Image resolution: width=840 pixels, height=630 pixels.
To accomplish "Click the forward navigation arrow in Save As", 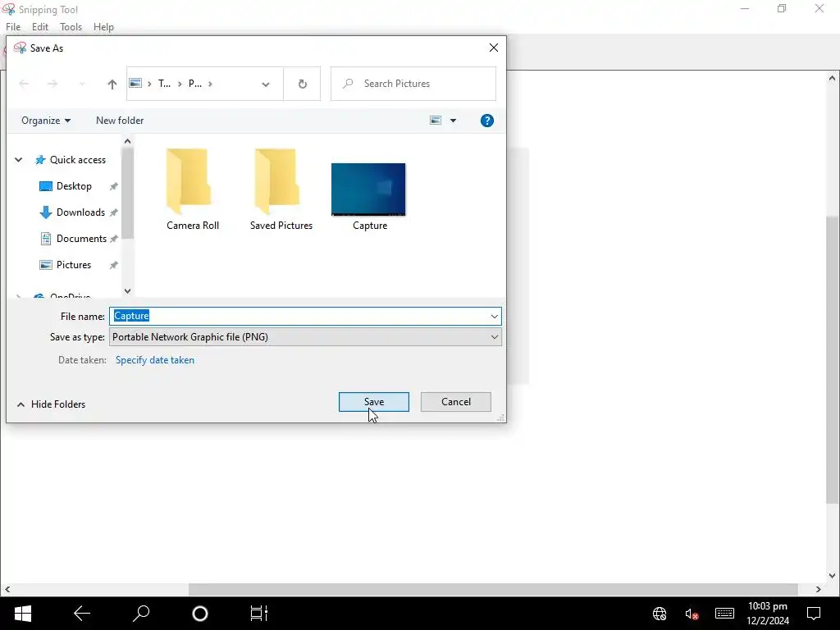I will pyautogui.click(x=52, y=84).
